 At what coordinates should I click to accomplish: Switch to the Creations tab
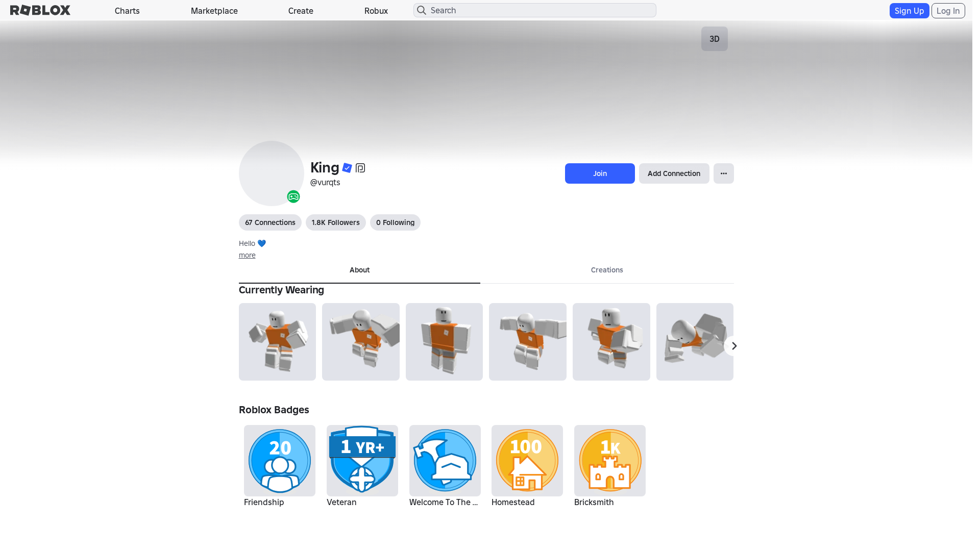click(x=607, y=270)
